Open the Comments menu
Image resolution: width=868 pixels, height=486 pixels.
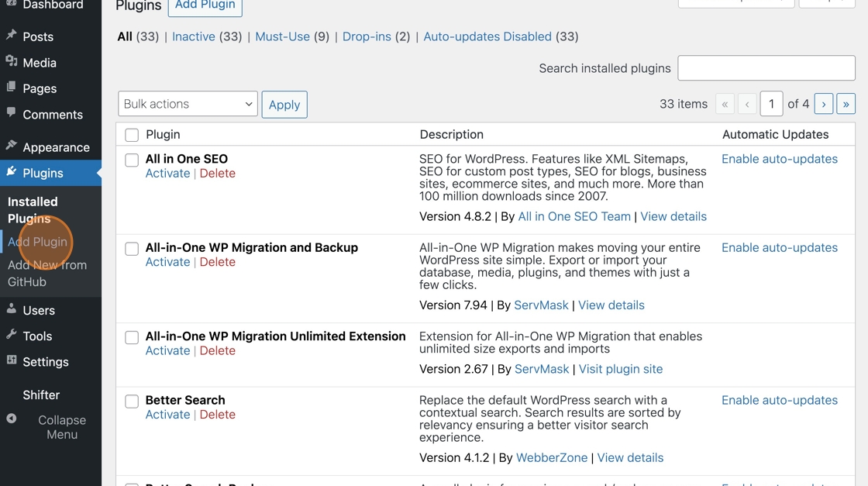pyautogui.click(x=53, y=115)
